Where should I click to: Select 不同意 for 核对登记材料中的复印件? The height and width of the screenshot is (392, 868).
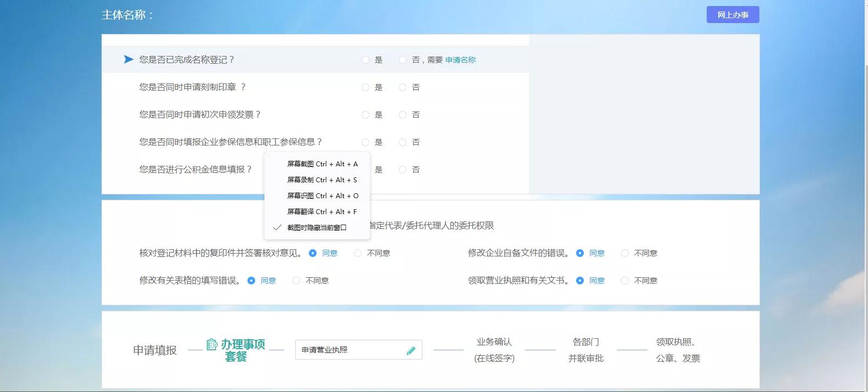358,253
